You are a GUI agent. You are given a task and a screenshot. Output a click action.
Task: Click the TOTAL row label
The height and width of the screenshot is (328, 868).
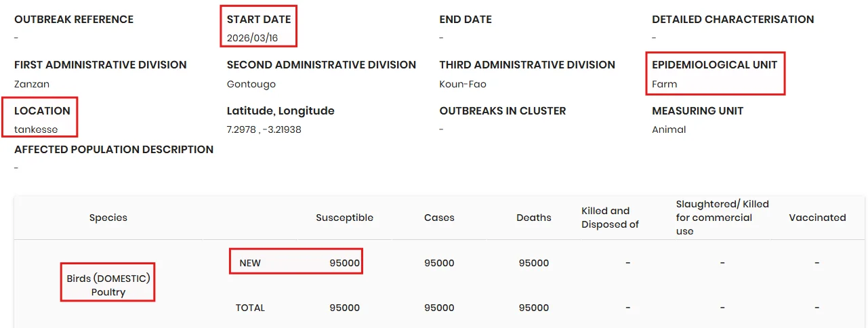coord(250,308)
